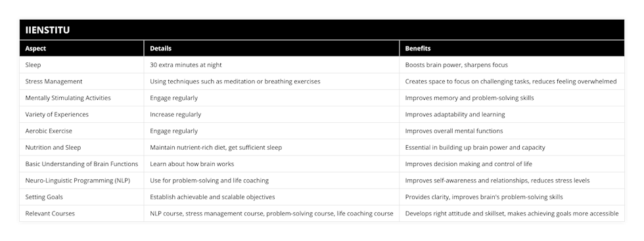Select the Aerobic Exercise row label
The height and width of the screenshot is (241, 644).
point(81,131)
